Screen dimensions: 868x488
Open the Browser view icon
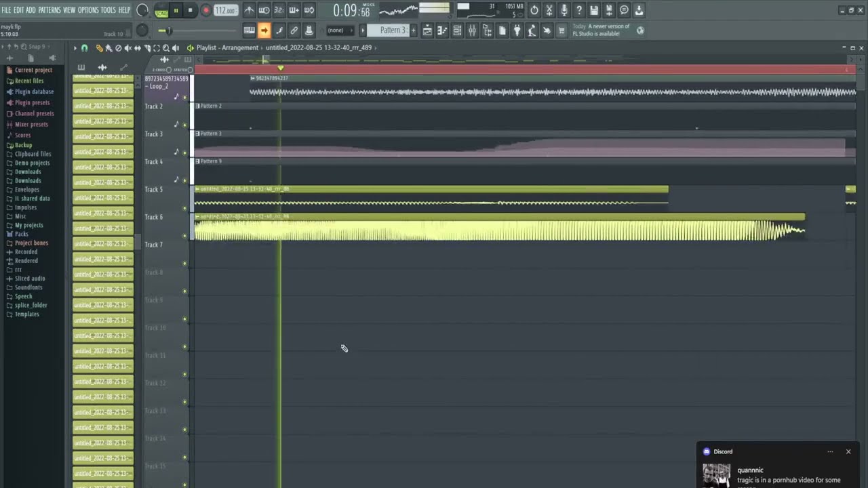click(487, 30)
